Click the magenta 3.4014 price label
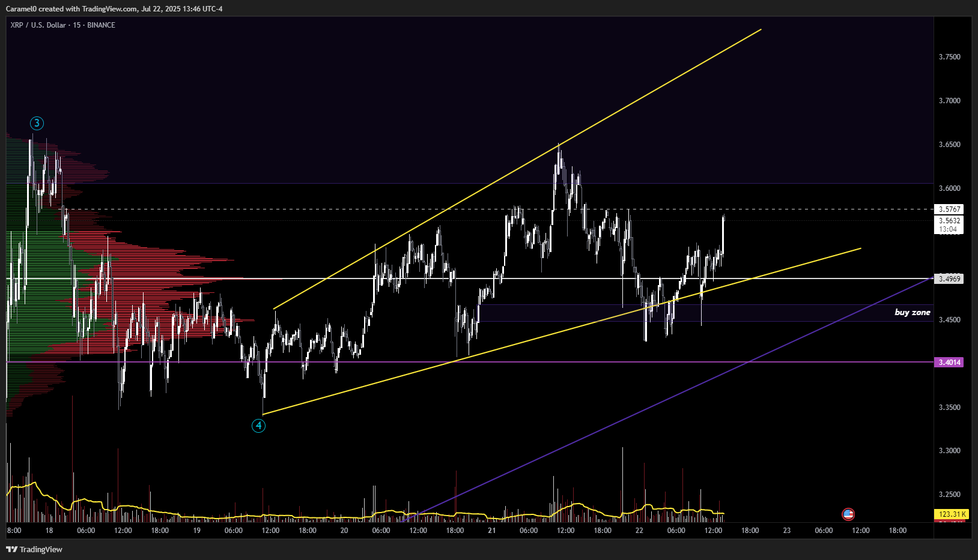This screenshot has width=978, height=560. point(949,362)
